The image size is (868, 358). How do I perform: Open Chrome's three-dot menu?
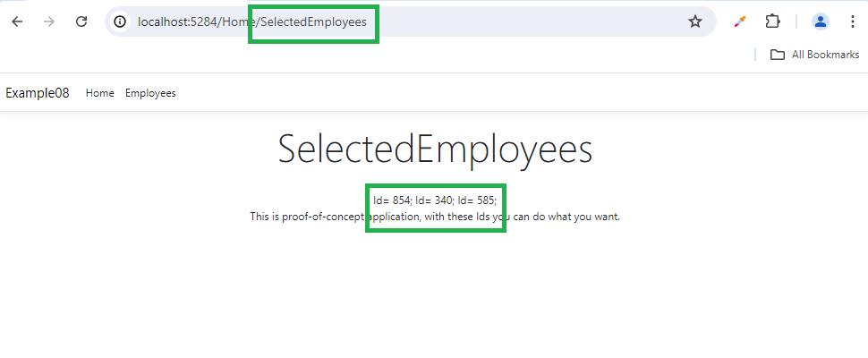pyautogui.click(x=853, y=21)
